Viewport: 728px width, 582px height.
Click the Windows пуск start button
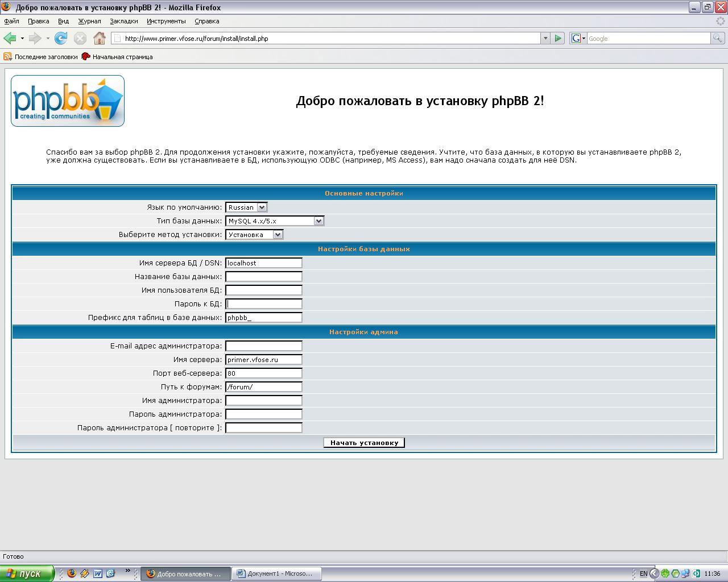pyautogui.click(x=27, y=573)
